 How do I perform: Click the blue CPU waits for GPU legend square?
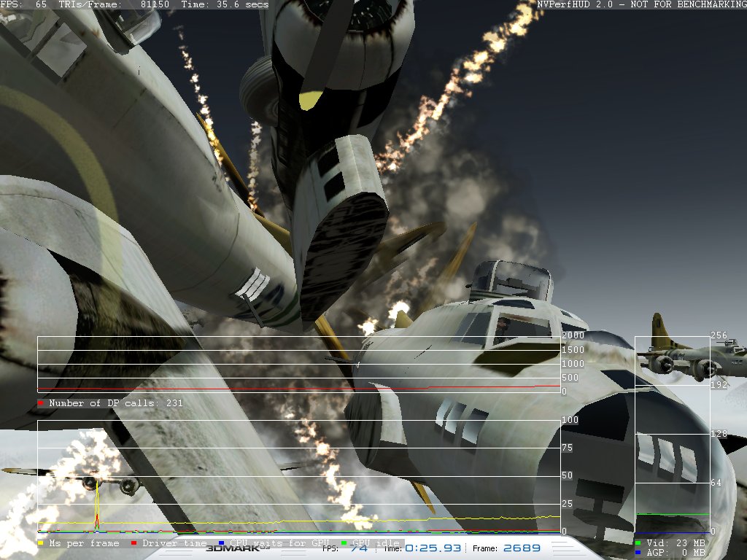click(x=221, y=542)
